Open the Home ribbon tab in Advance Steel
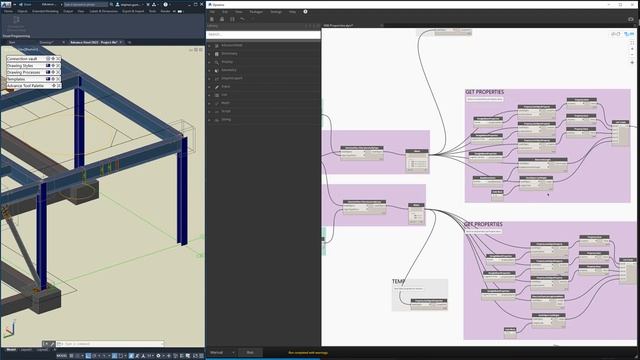This screenshot has height=360, width=640. (8, 11)
